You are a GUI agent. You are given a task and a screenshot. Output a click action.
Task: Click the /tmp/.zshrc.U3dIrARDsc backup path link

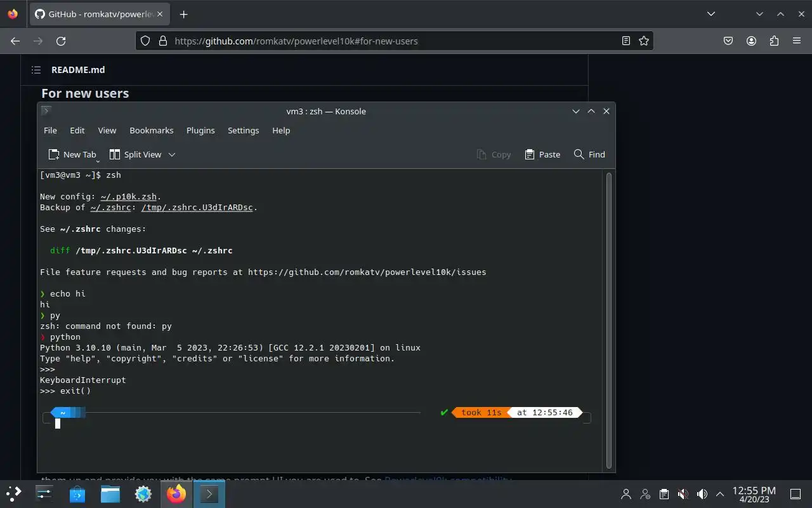pos(197,208)
